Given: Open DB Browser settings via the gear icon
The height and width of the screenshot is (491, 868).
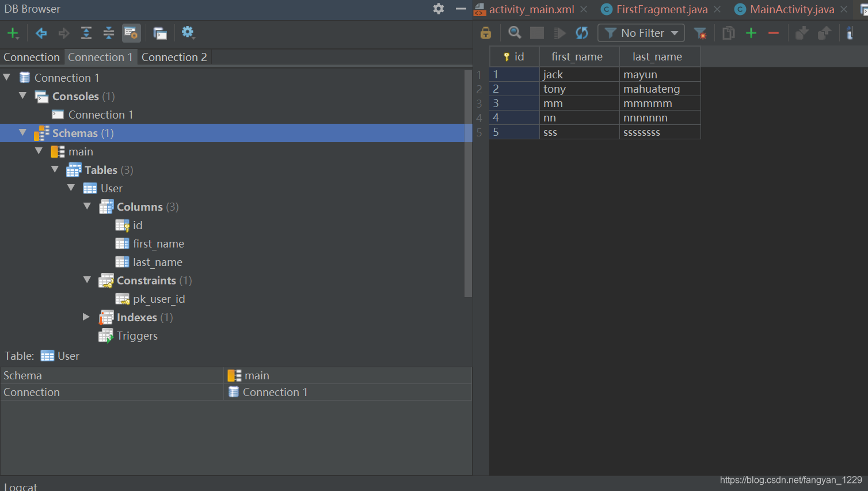Looking at the screenshot, I should pos(188,33).
